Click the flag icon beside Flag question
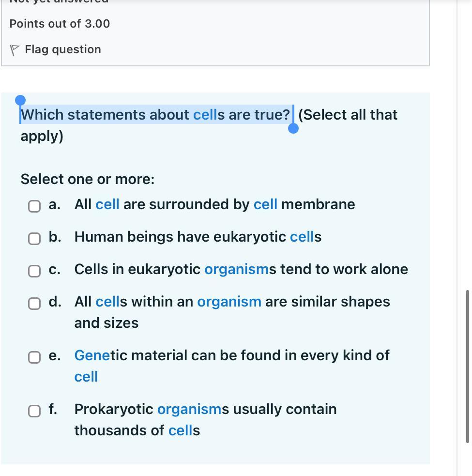 coord(15,50)
